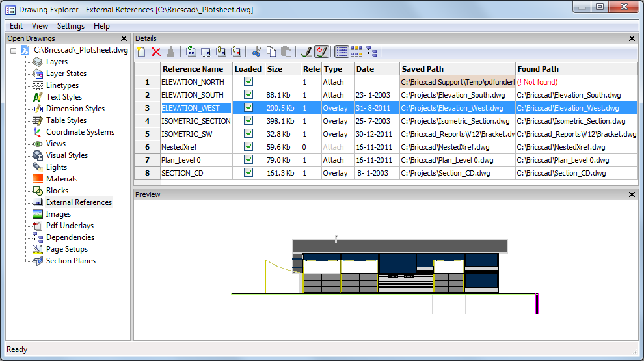Click the Paste icon in toolbar

pos(286,52)
